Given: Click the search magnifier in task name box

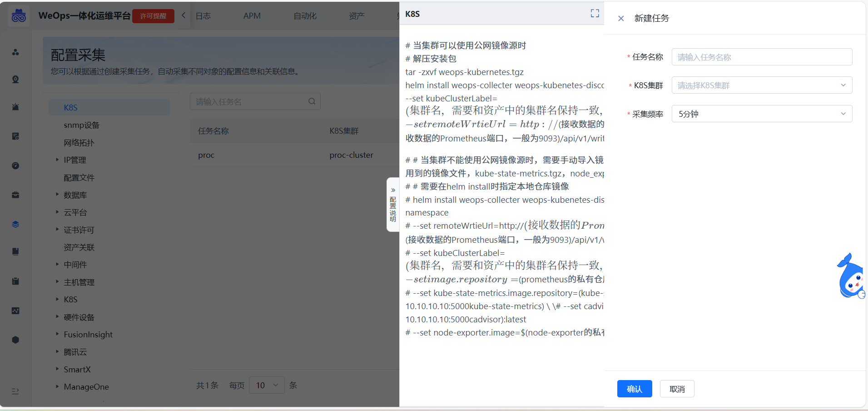Looking at the screenshot, I should click(312, 101).
